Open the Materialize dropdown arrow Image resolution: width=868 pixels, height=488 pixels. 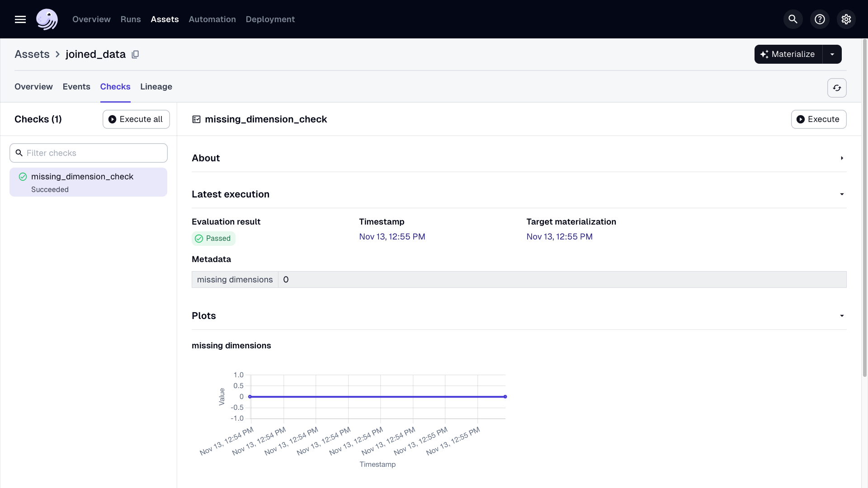click(832, 54)
